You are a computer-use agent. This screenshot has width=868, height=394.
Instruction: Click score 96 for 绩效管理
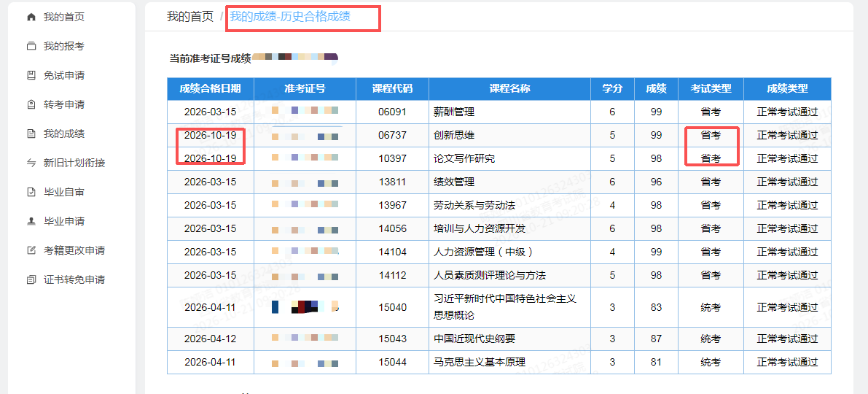pyautogui.click(x=657, y=182)
